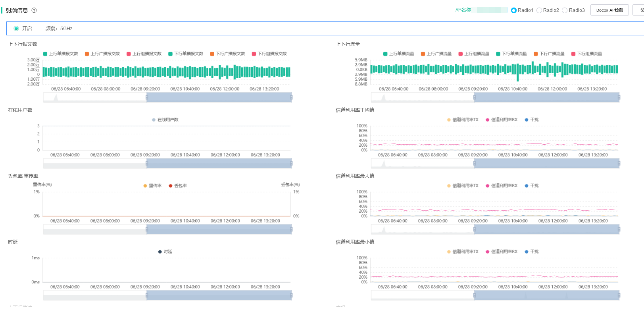Click the help icon beside 射频信息
644x310 pixels.
[x=34, y=10]
